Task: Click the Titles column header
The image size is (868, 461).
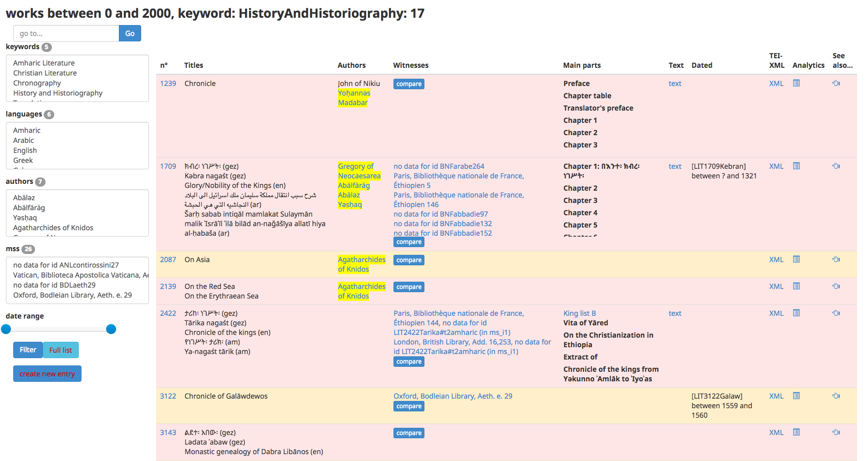Action: [194, 65]
